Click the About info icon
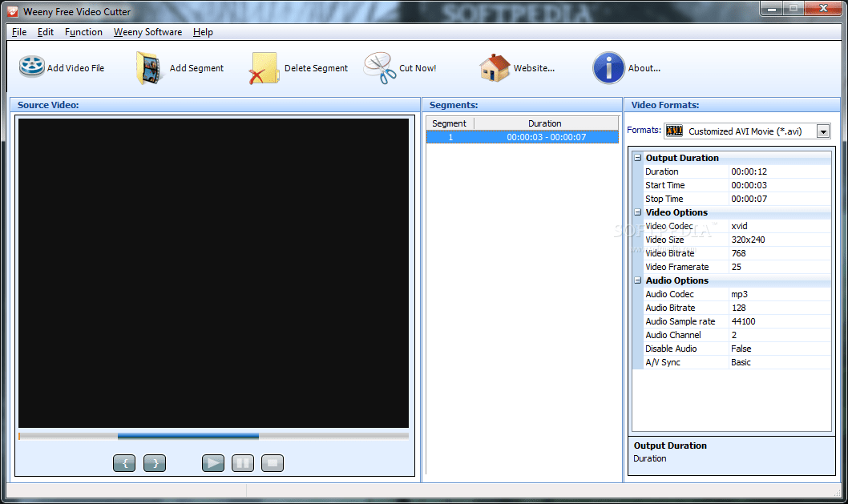 (608, 68)
